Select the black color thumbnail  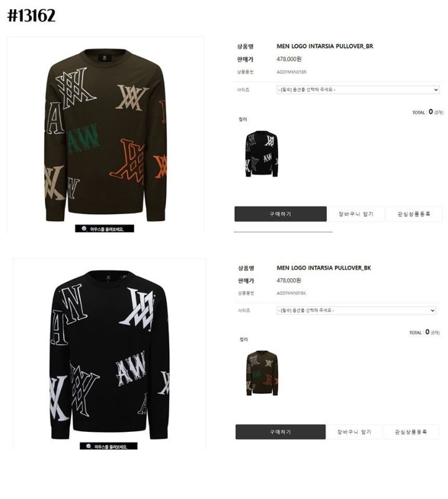[x=261, y=154]
